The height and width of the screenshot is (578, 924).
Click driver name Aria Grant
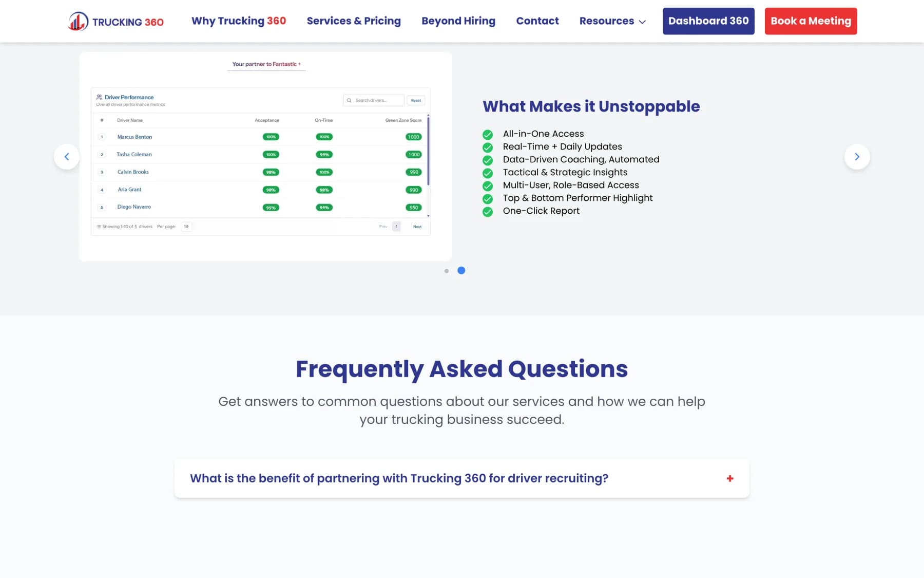click(x=129, y=190)
